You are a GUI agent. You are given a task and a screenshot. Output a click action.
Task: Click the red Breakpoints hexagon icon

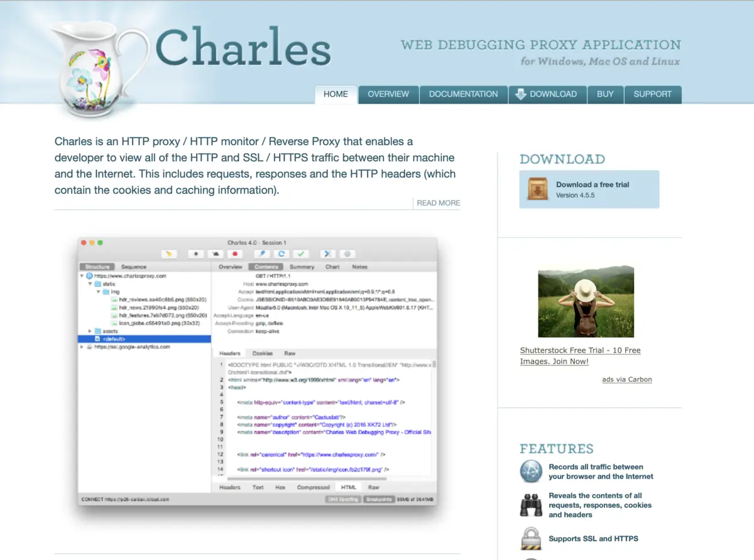click(x=236, y=254)
